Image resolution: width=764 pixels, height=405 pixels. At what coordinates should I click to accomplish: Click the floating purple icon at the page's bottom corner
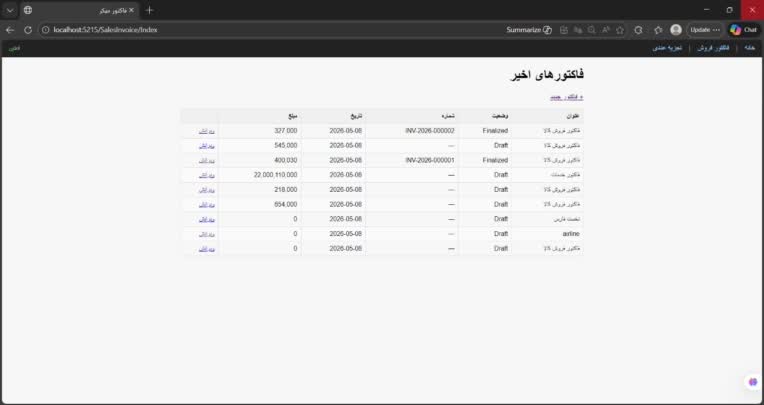tap(753, 382)
